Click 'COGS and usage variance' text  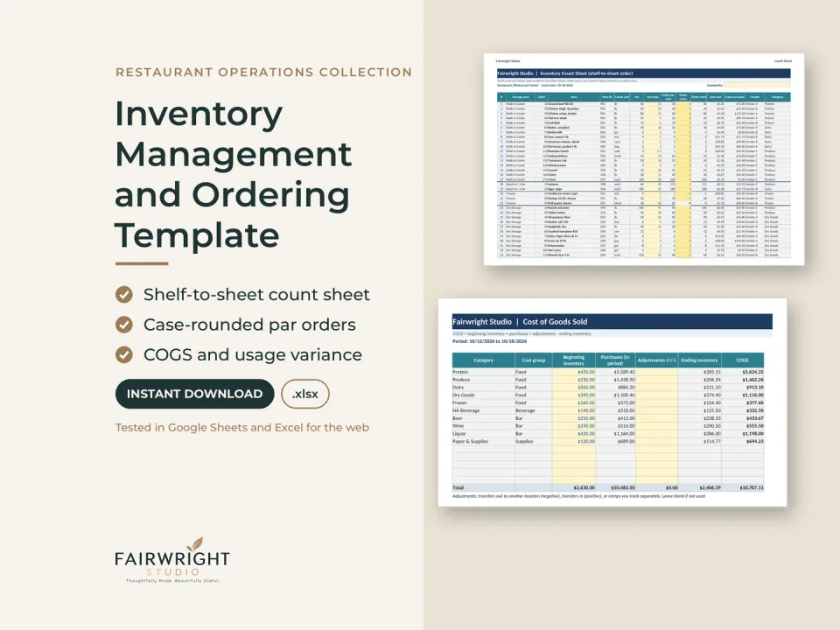(x=252, y=354)
